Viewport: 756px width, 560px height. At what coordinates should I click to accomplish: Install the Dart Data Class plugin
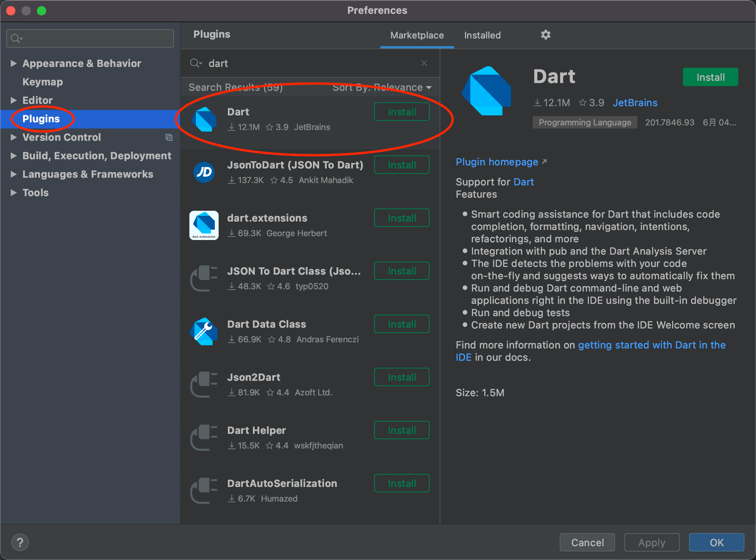click(x=402, y=324)
